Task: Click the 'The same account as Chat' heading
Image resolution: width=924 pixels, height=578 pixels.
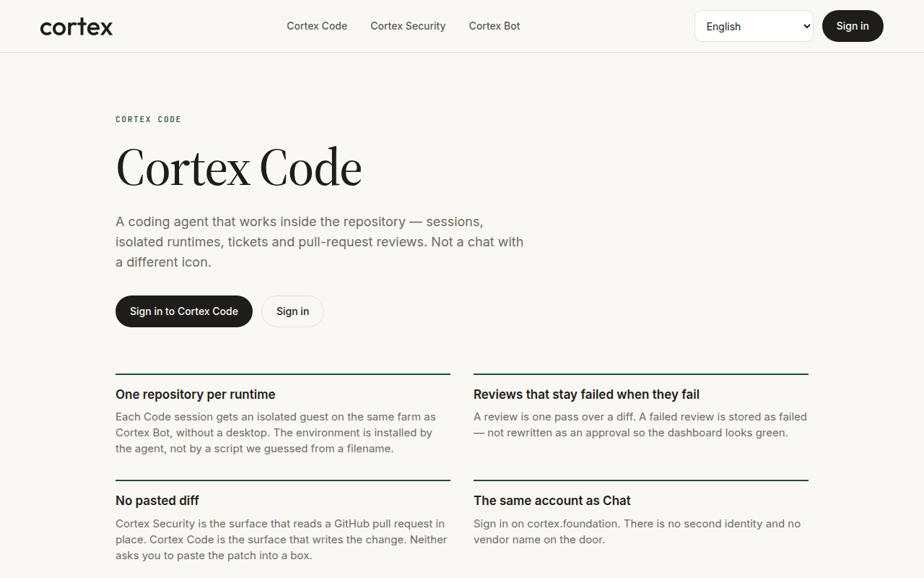Action: [552, 501]
